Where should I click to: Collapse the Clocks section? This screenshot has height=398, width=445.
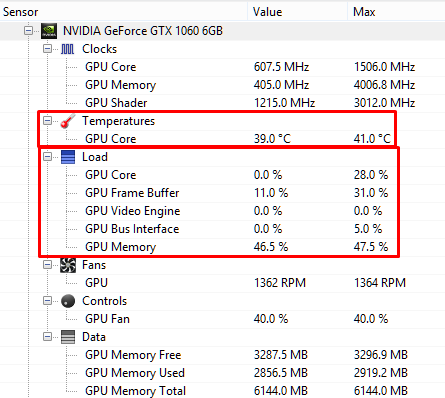pyautogui.click(x=47, y=49)
